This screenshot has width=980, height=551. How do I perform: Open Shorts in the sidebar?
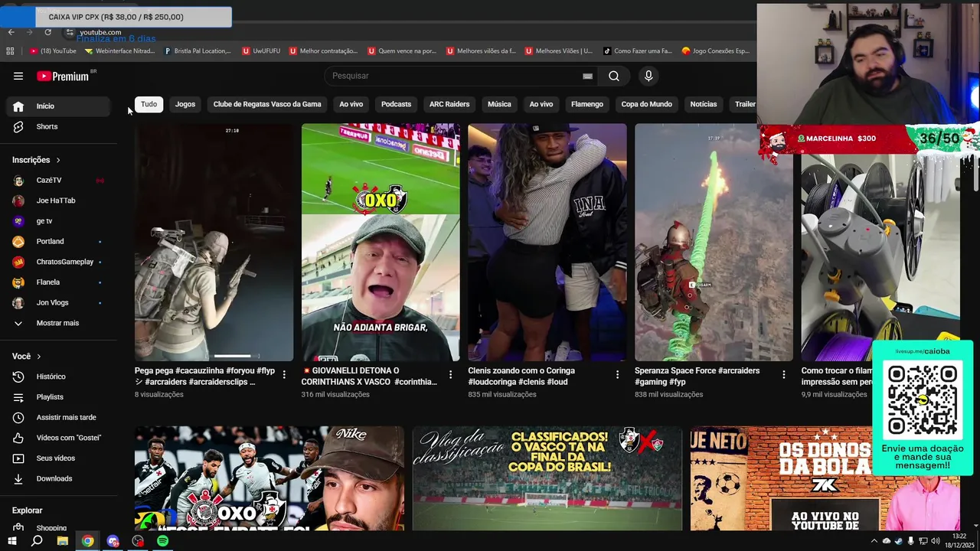pos(58,126)
